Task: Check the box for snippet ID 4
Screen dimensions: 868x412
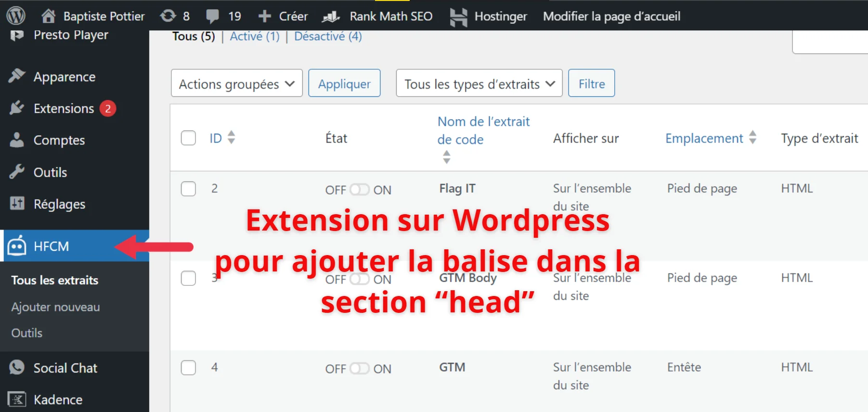Action: tap(188, 367)
